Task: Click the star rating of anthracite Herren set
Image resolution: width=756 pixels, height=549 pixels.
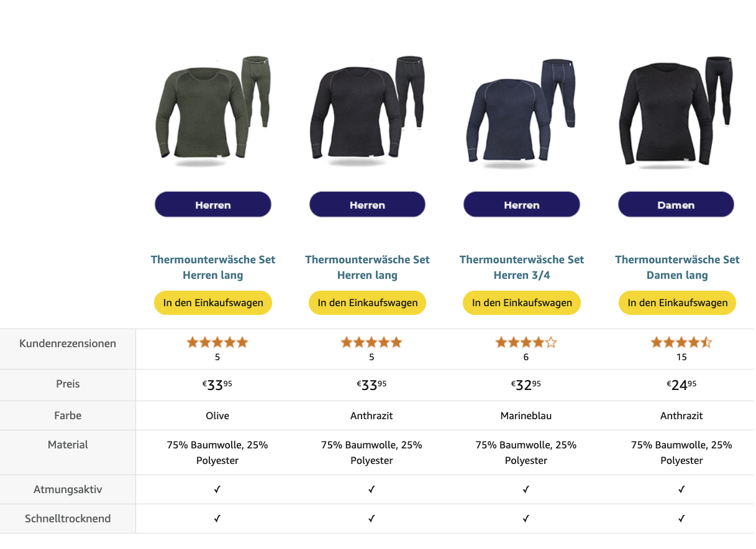Action: tap(371, 342)
